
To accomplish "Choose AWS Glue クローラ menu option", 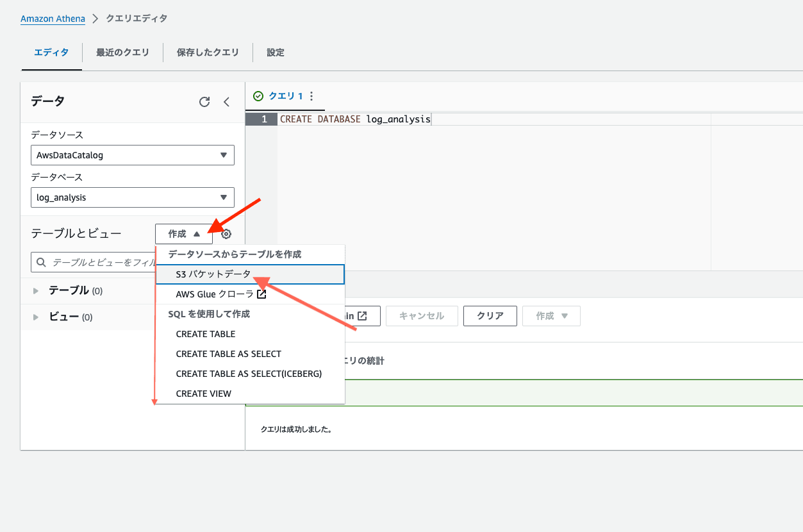I will pyautogui.click(x=214, y=294).
